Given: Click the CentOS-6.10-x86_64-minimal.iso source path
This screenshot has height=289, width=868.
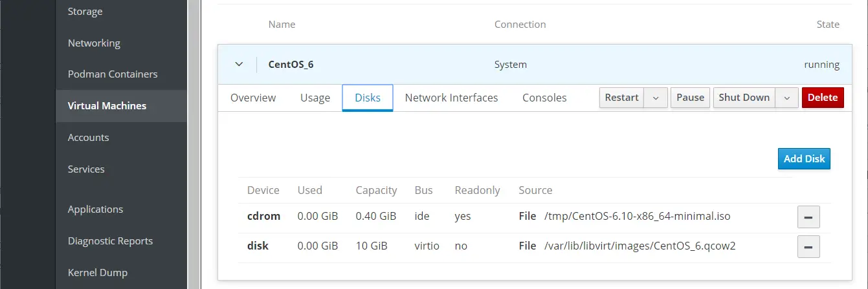Looking at the screenshot, I should 637,217.
